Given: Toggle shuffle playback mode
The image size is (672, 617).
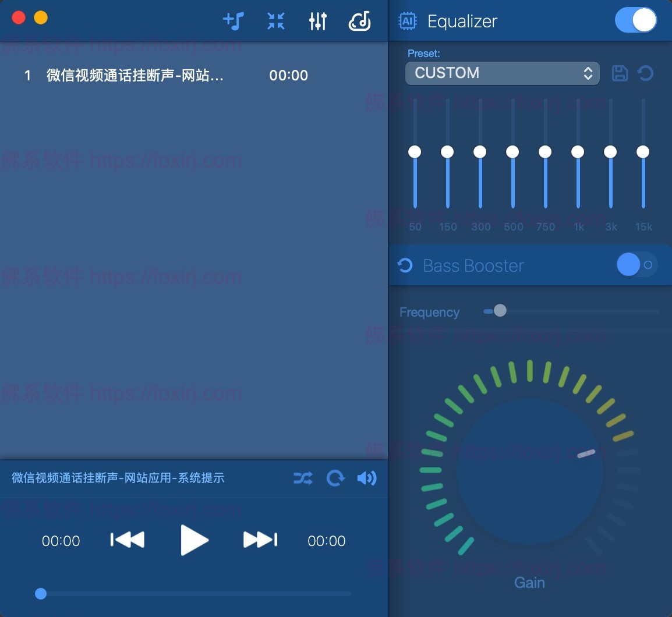Looking at the screenshot, I should point(302,478).
